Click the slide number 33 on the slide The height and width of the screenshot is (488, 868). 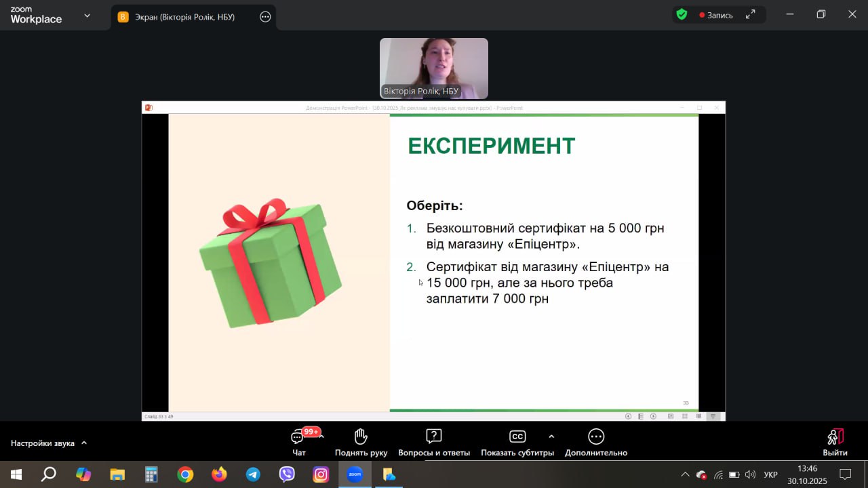686,403
